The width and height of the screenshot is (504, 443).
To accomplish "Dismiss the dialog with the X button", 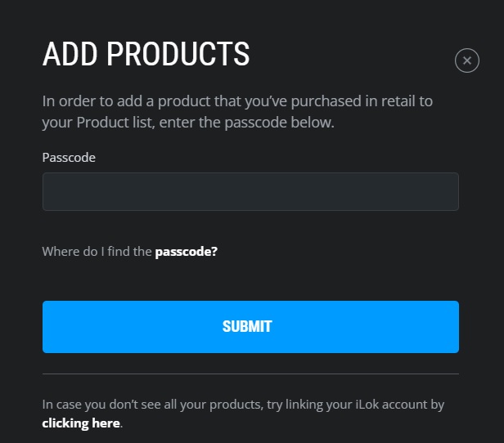I will (x=466, y=60).
